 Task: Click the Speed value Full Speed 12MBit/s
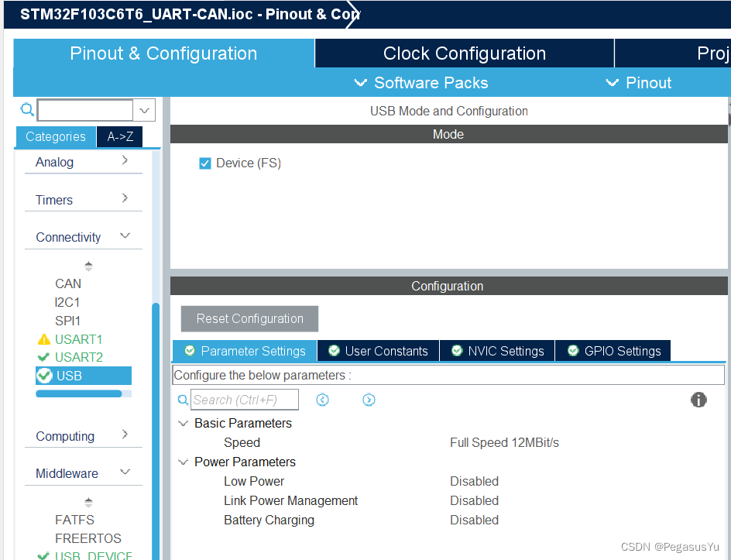pos(504,442)
